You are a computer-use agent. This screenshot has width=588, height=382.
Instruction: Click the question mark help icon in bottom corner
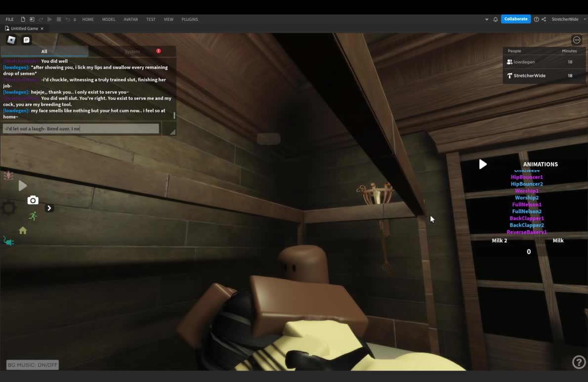click(578, 362)
